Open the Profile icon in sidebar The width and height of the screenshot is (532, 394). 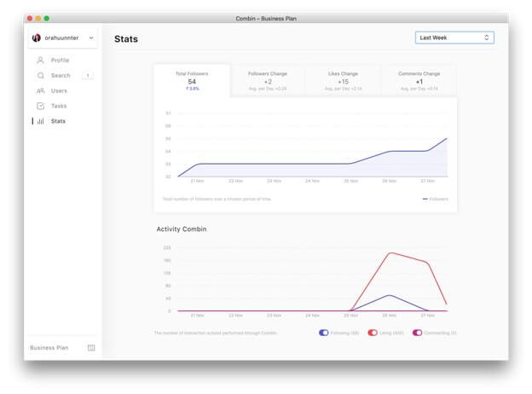point(40,60)
